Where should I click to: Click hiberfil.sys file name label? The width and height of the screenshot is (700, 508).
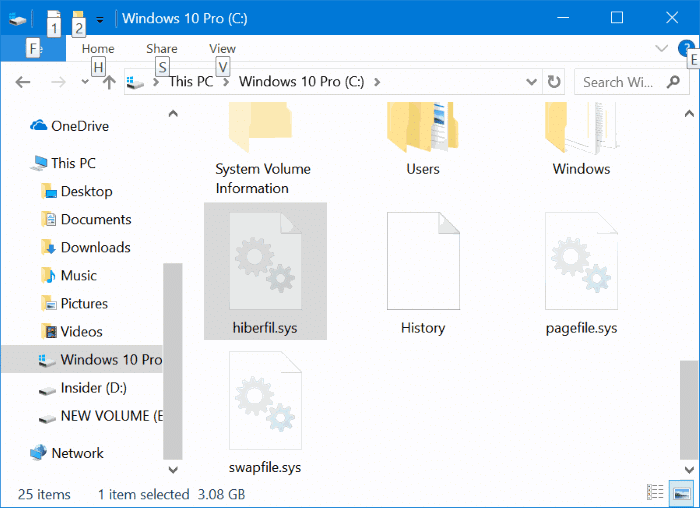pos(265,328)
